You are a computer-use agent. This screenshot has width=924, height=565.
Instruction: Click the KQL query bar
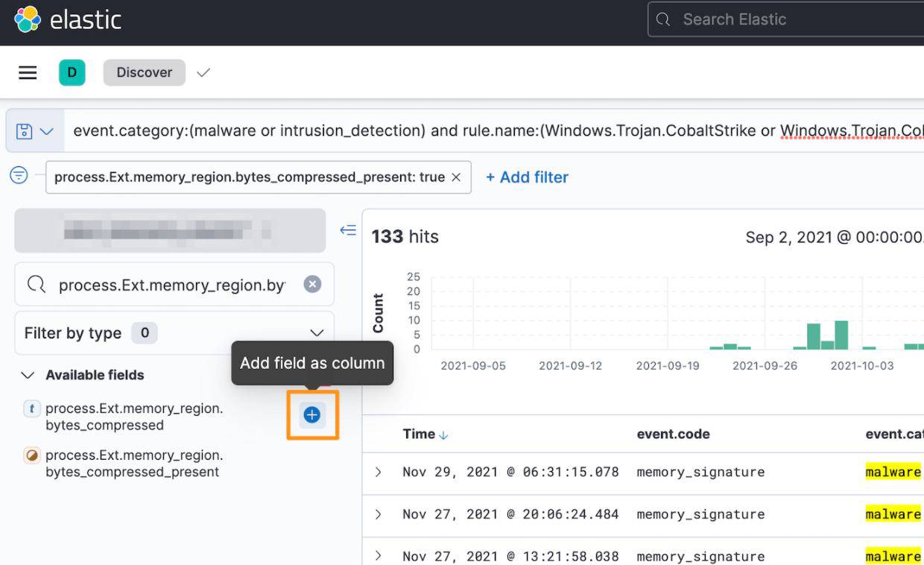pos(492,131)
